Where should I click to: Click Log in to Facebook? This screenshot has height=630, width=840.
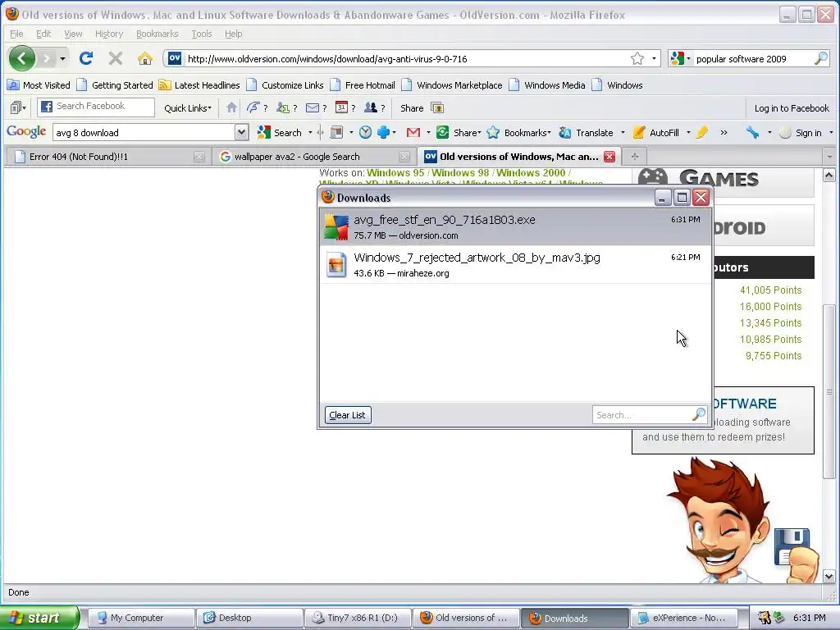click(792, 108)
